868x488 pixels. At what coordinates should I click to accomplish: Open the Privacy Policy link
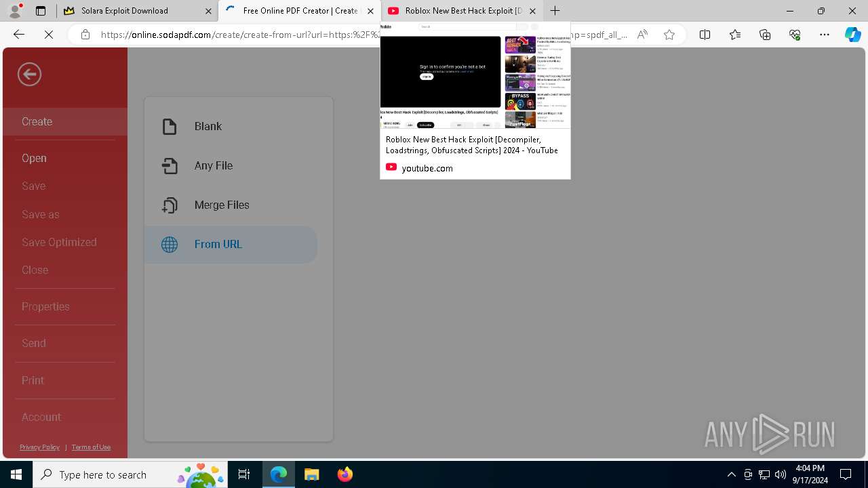(x=39, y=447)
